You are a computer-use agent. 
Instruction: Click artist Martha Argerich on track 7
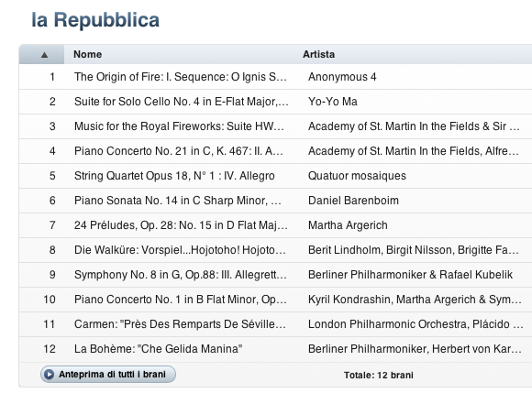[348, 225]
